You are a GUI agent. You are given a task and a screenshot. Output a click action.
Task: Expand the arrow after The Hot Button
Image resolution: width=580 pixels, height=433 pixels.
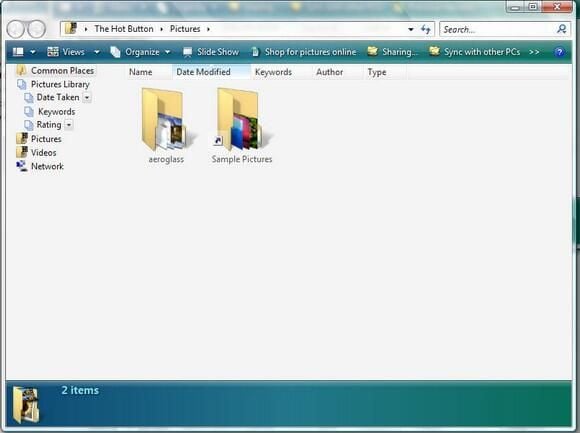[162, 29]
